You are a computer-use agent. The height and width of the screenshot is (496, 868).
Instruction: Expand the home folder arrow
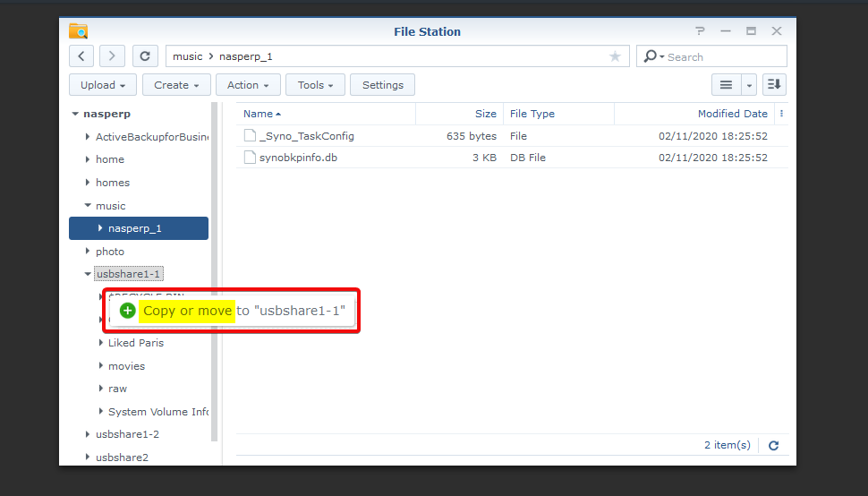88,159
